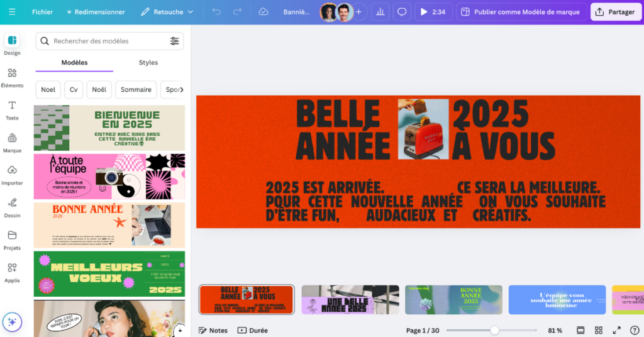644x337 pixels.
Task: Switch to the Styles tab
Action: [148, 63]
